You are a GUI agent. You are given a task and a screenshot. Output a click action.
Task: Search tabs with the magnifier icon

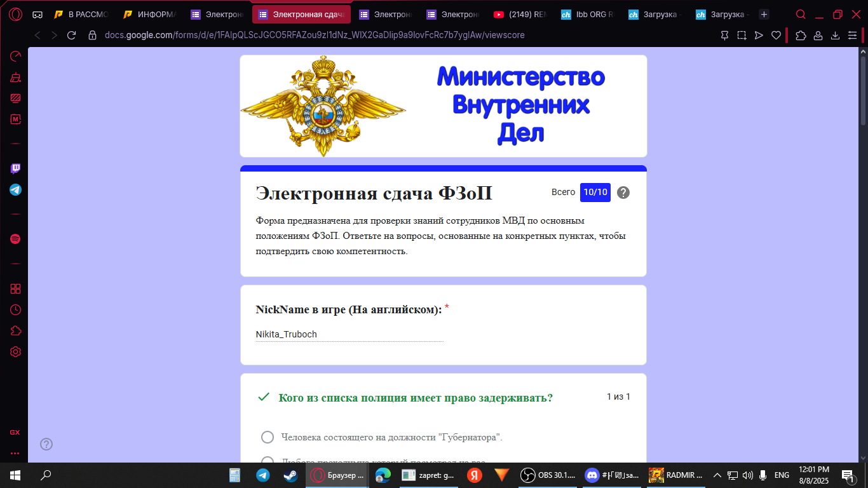[x=801, y=14]
